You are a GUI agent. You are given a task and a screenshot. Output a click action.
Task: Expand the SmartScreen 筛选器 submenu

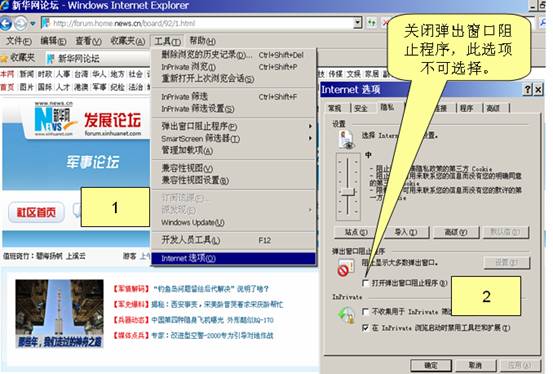pyautogui.click(x=233, y=138)
